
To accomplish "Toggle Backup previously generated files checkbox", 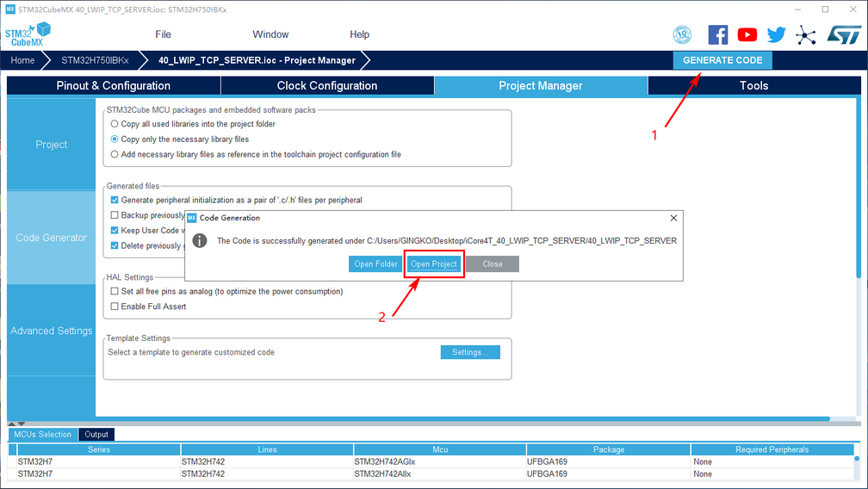I will (115, 215).
